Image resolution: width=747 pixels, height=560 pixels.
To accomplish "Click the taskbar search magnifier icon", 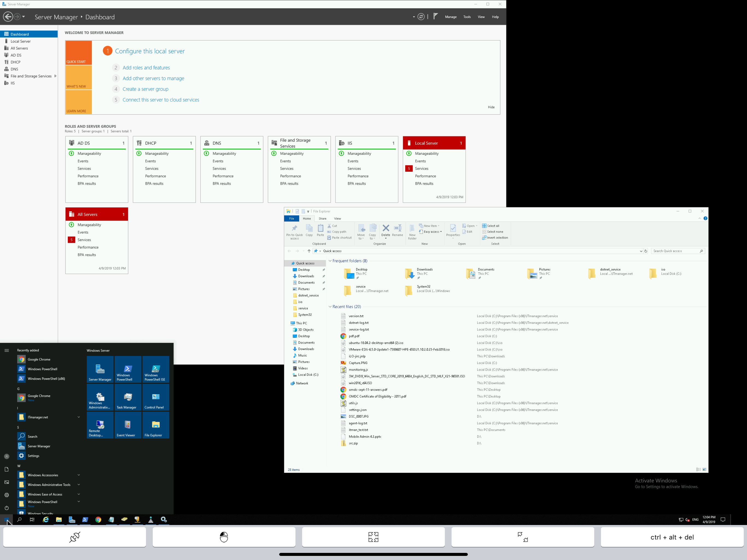I will tap(19, 520).
